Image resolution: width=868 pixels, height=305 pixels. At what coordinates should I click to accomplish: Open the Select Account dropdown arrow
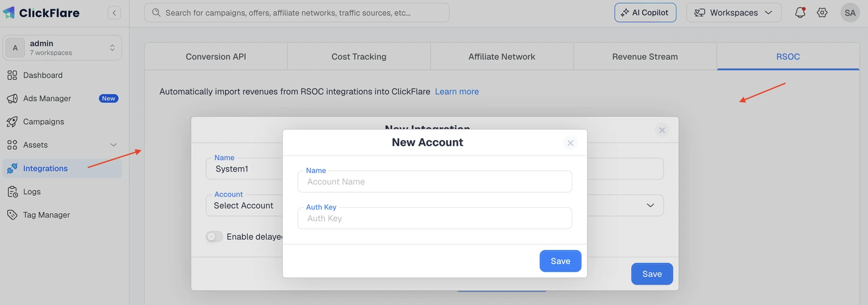click(650, 205)
